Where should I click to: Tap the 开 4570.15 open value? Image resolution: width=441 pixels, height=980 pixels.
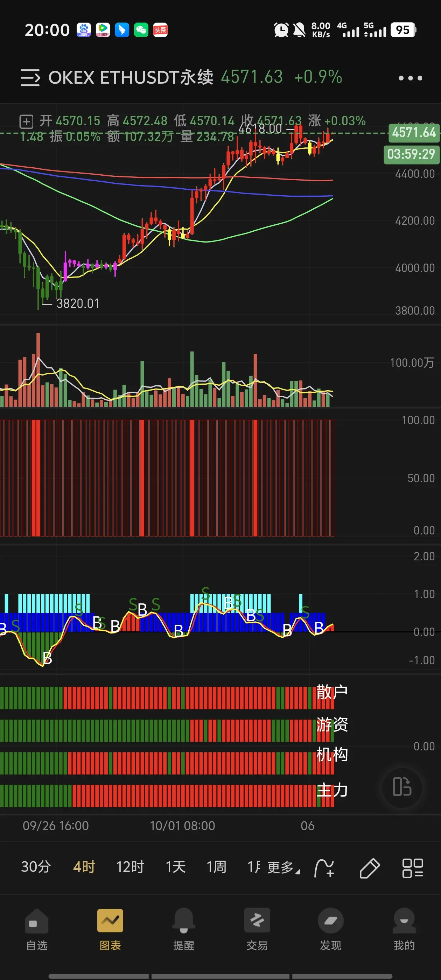70,121
